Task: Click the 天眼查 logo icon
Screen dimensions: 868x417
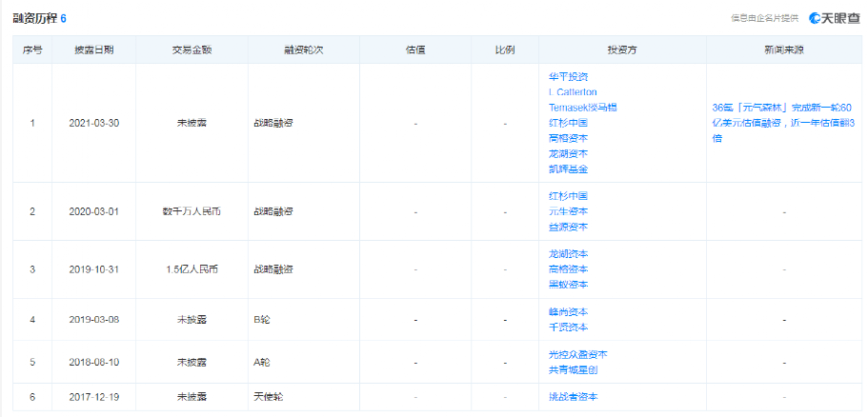Action: click(817, 18)
